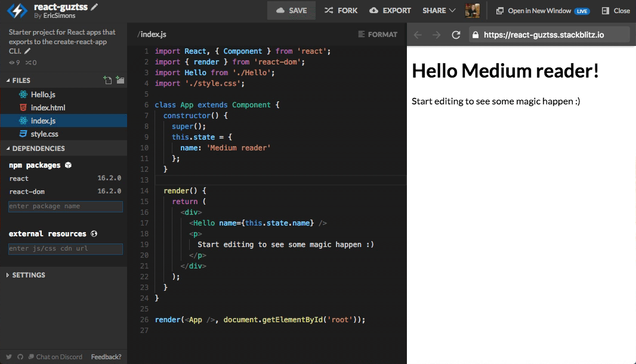The width and height of the screenshot is (636, 364).
Task: Click the react-dom version 16.2.0
Action: coord(109,191)
